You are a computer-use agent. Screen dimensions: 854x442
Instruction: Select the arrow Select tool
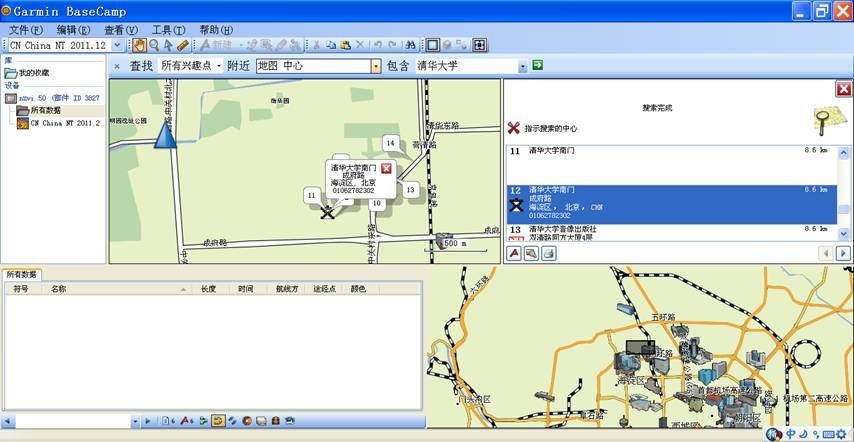(168, 45)
